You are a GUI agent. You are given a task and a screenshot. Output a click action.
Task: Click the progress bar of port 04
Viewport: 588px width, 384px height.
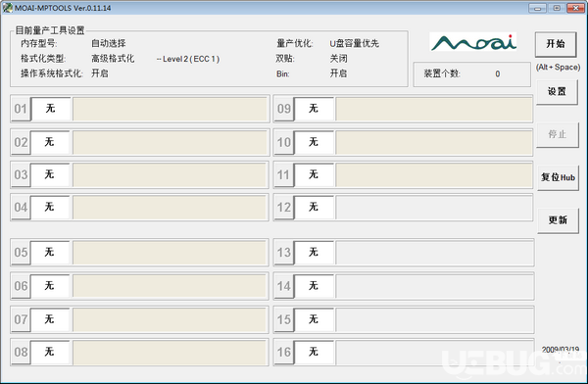(x=170, y=208)
